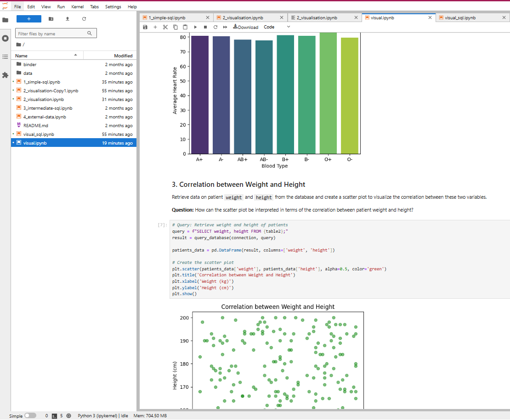The width and height of the screenshot is (510, 420).
Task: Click inside code cell [7] query line
Action: tap(230, 231)
